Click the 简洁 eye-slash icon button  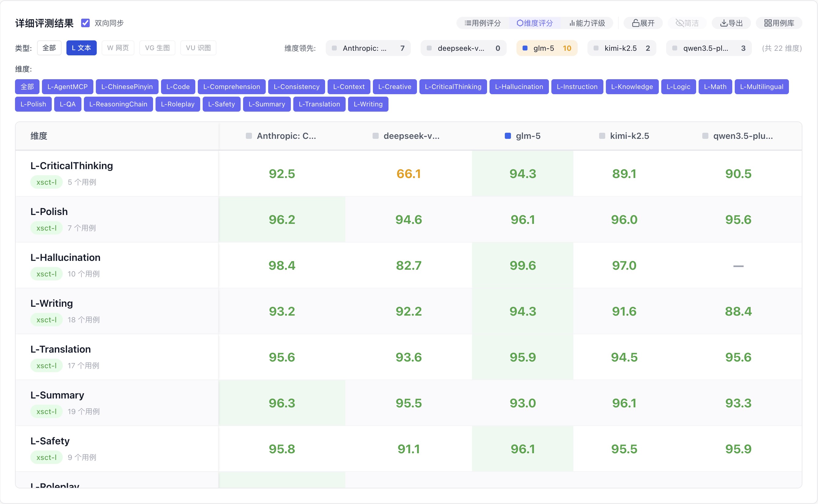(x=687, y=23)
